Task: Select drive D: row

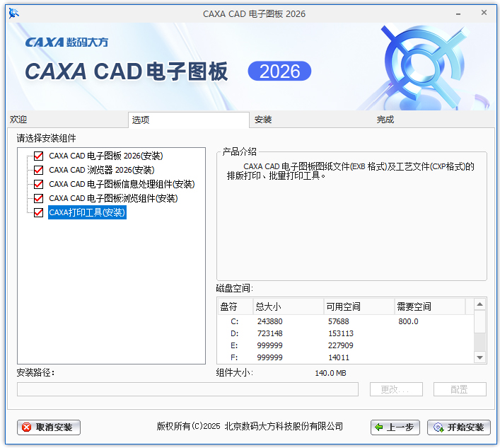Action: 346,333
